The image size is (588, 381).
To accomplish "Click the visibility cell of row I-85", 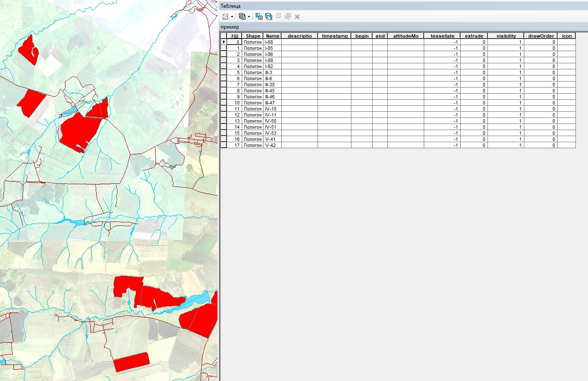I will click(505, 48).
